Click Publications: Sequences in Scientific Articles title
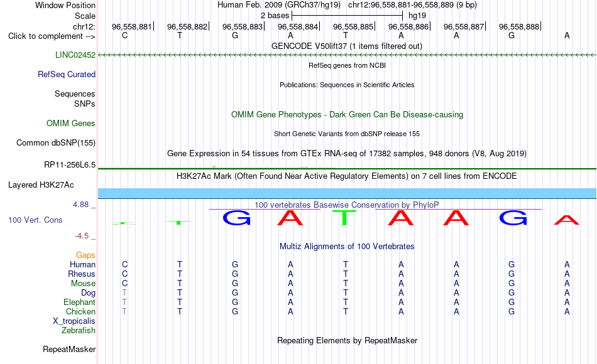The height and width of the screenshot is (364, 597). click(x=347, y=85)
